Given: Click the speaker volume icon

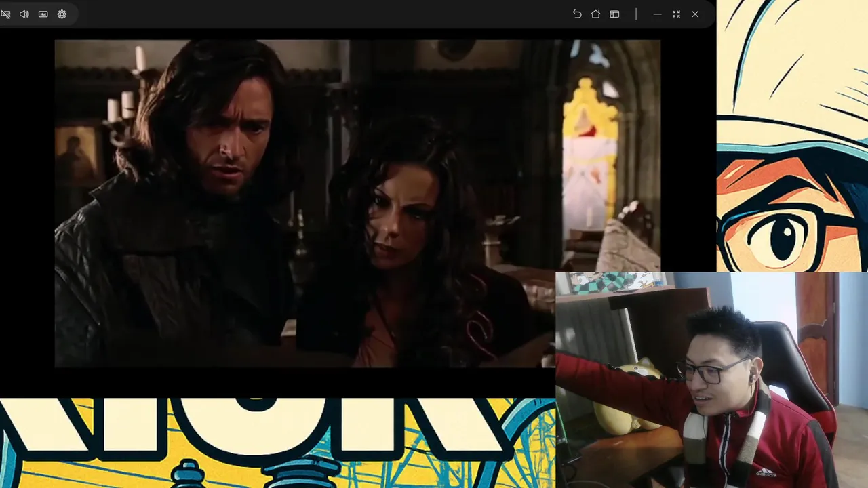Looking at the screenshot, I should 24,14.
